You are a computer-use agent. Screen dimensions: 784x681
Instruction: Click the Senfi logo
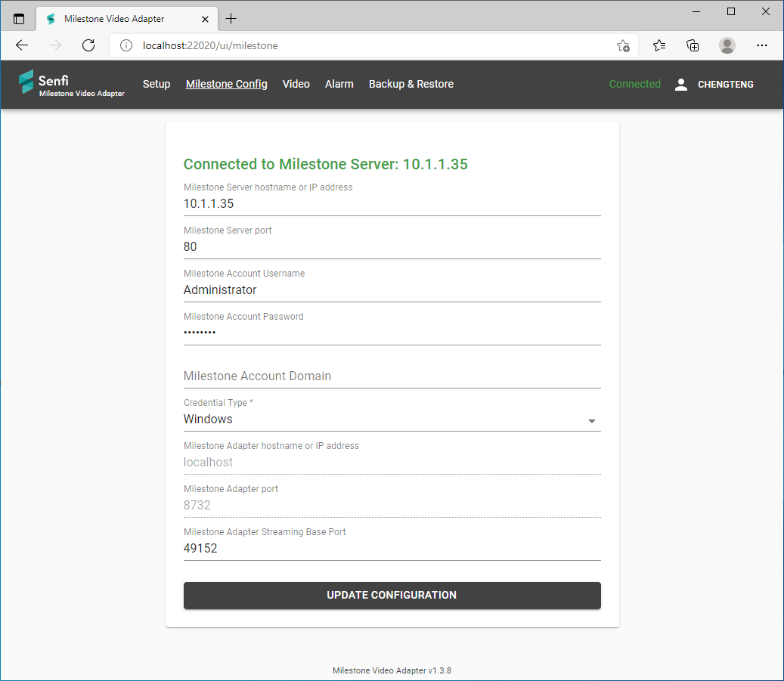click(72, 83)
